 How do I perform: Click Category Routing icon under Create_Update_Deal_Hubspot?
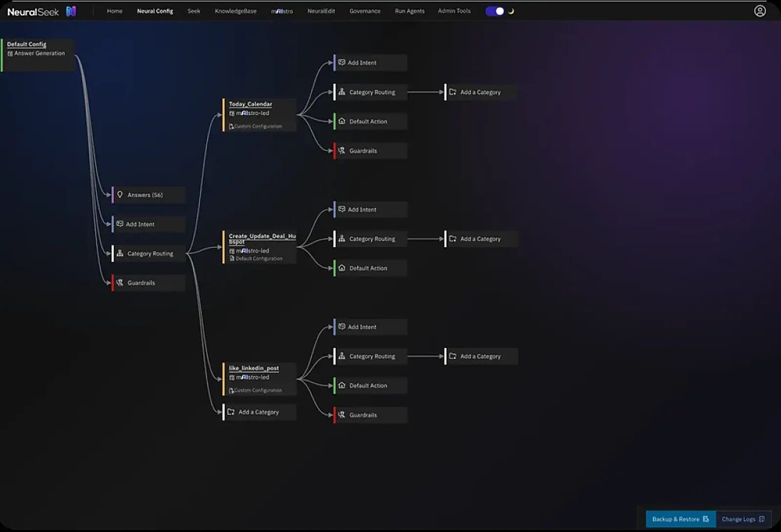[x=342, y=239]
